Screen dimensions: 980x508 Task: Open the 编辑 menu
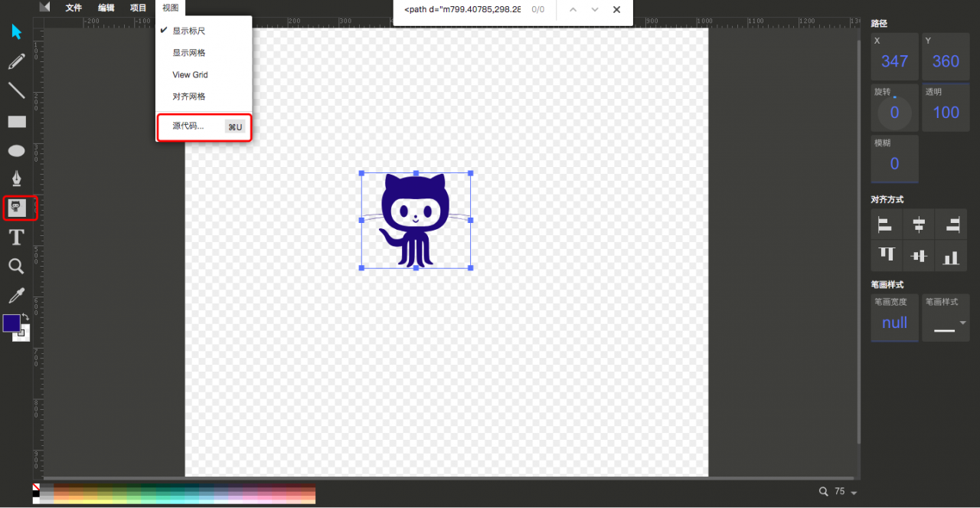(x=106, y=8)
